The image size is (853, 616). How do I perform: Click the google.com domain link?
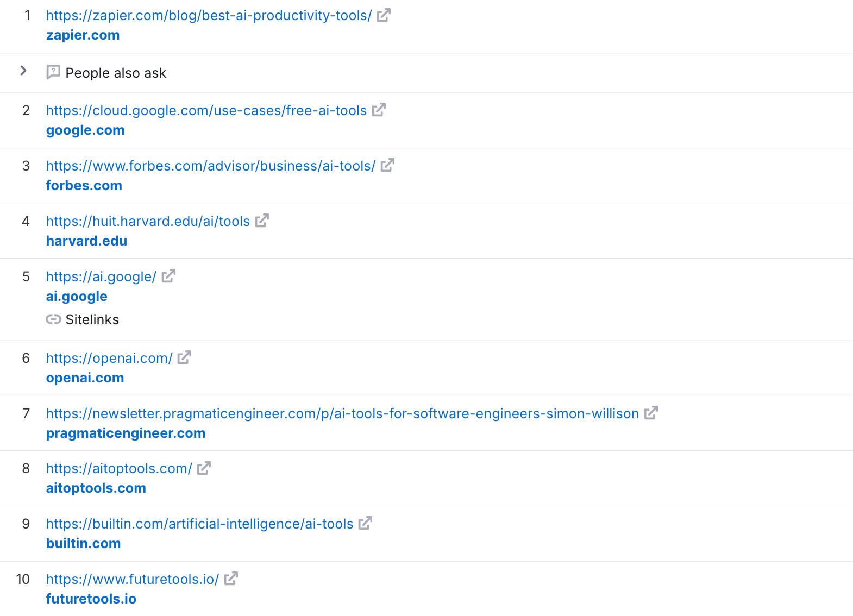click(x=85, y=130)
